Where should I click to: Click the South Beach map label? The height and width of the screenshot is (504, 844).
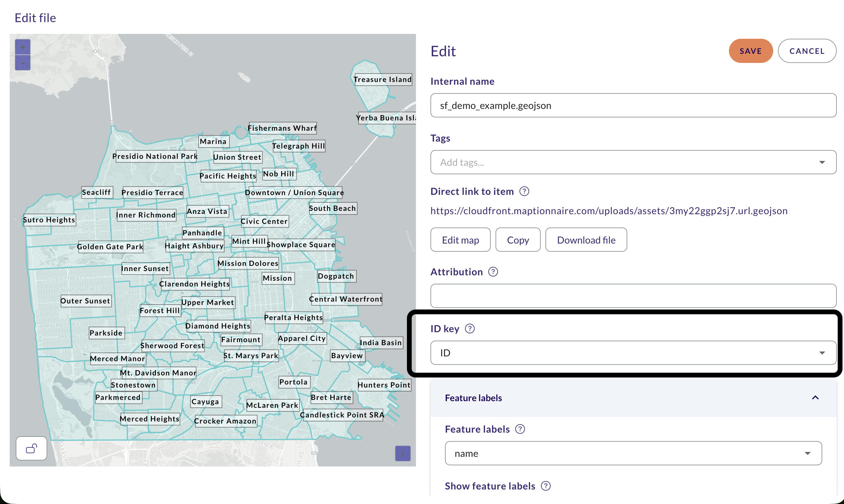(x=333, y=208)
